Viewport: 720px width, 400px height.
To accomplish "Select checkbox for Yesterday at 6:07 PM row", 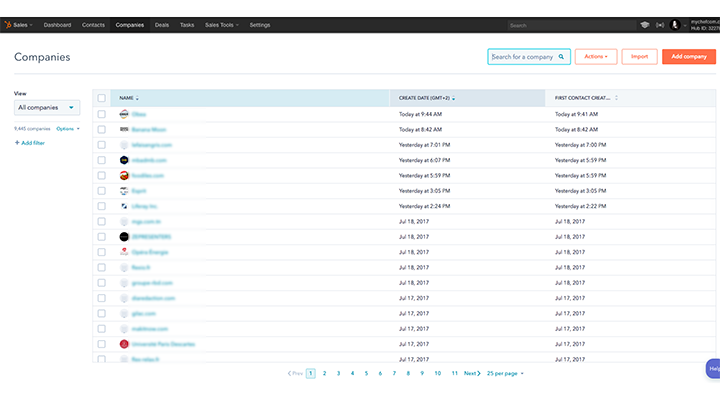I will click(x=101, y=160).
